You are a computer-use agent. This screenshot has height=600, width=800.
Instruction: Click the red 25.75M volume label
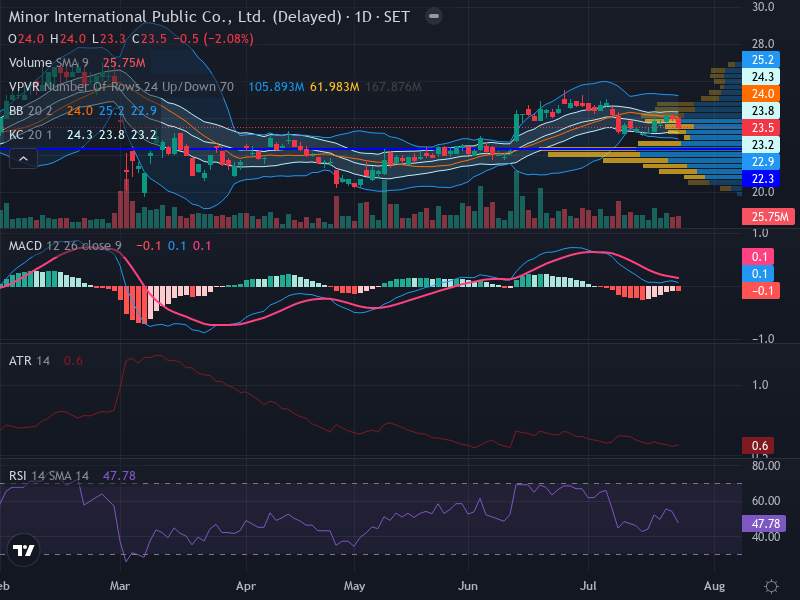click(x=768, y=217)
